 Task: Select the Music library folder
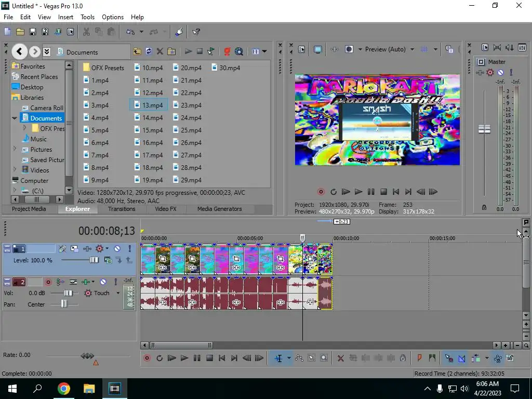point(34,139)
